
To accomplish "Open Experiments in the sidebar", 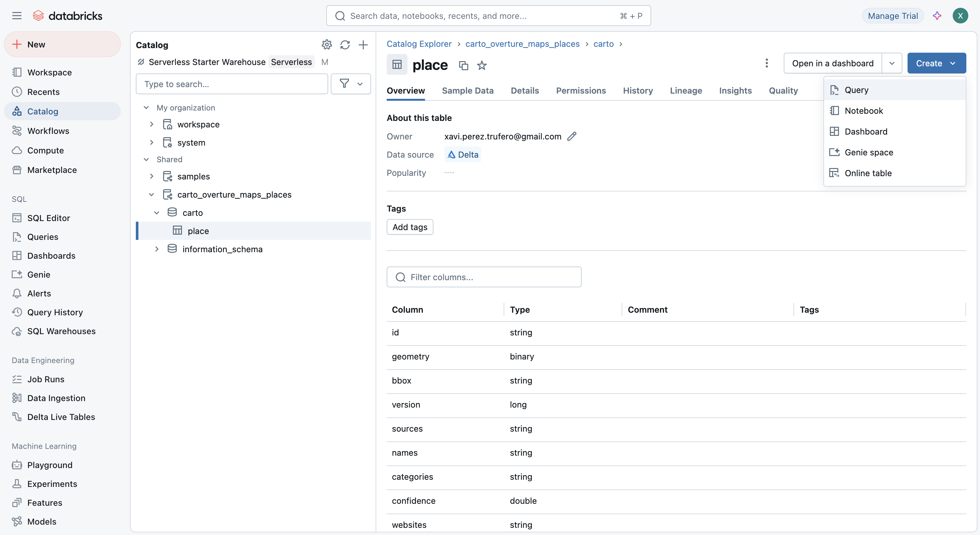I will [x=62, y=484].
